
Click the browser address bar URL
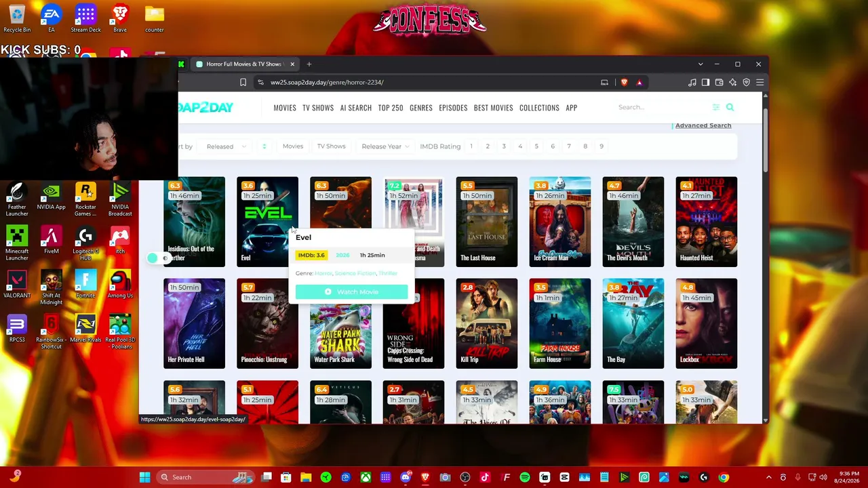click(327, 83)
